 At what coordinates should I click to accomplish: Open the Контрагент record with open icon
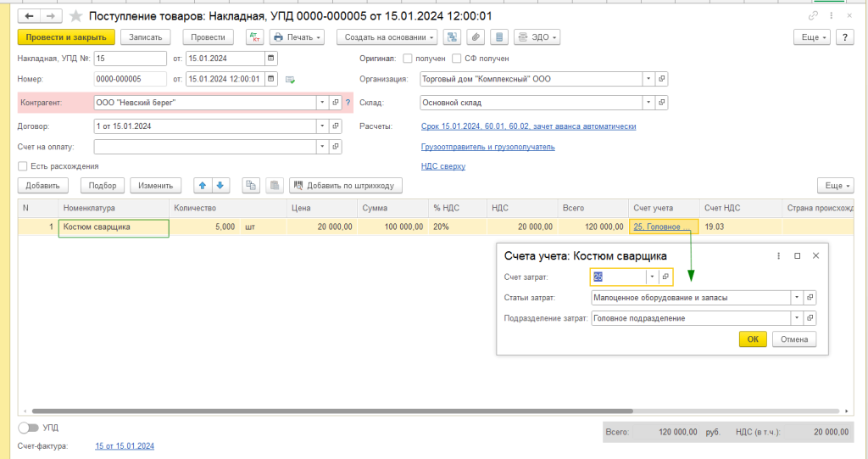[x=336, y=103]
